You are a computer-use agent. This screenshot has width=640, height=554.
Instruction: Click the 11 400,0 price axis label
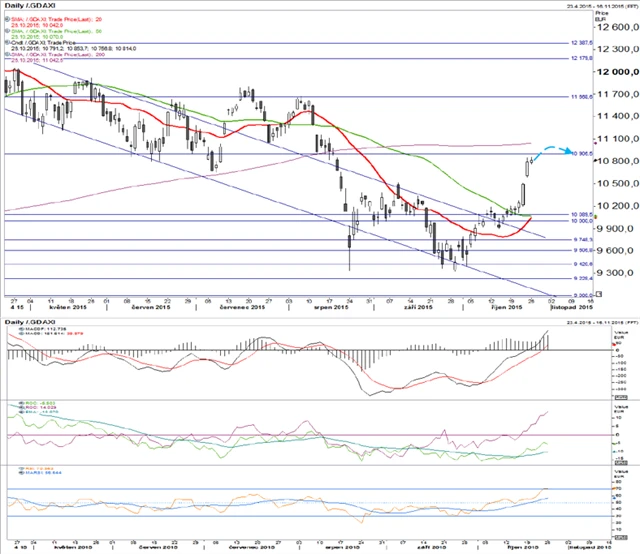[x=618, y=116]
